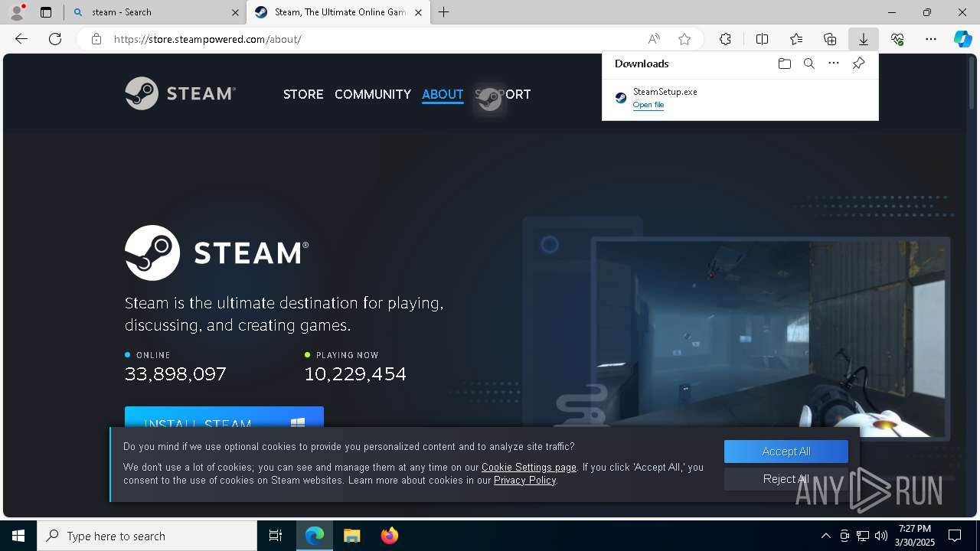
Task: Open the Cookie Settings page link
Action: pos(529,467)
